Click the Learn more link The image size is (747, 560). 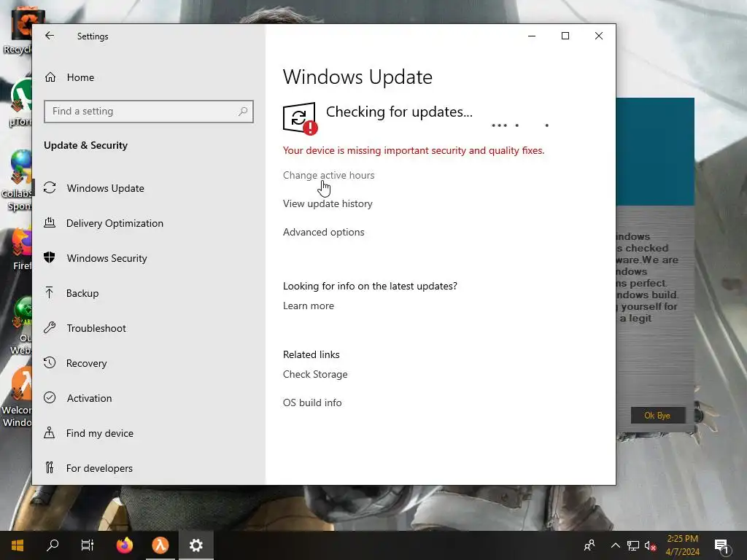click(309, 306)
